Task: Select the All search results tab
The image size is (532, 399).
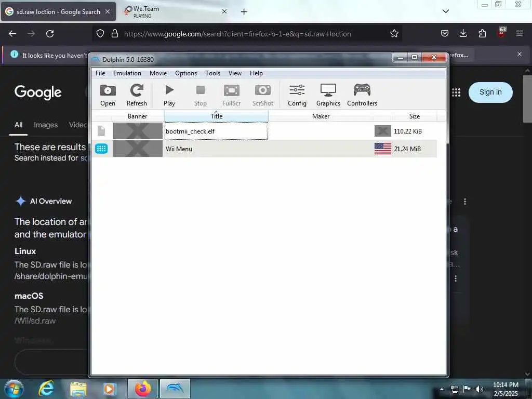Action: pyautogui.click(x=18, y=125)
